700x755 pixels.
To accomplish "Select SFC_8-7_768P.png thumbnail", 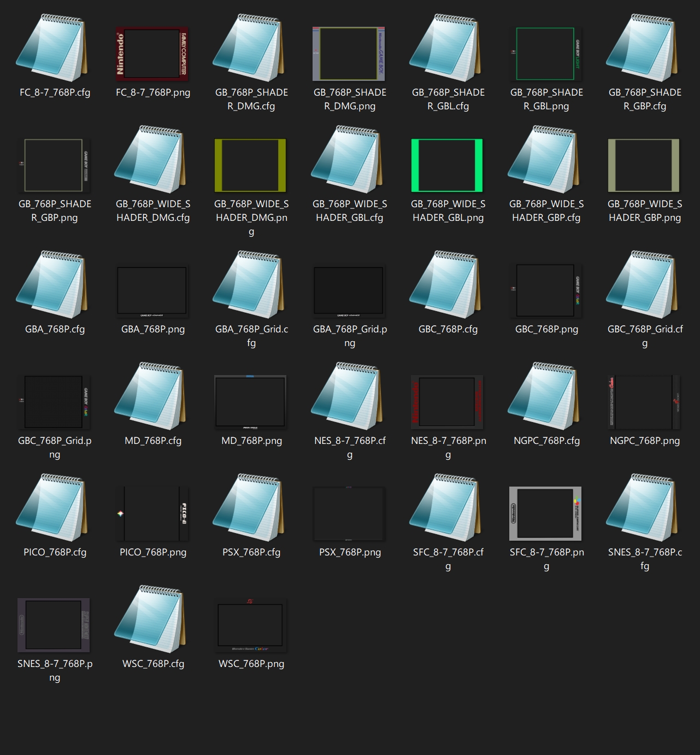I will coord(545,513).
